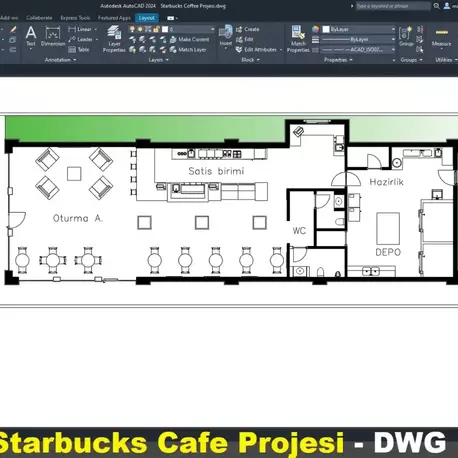458x458 pixels.
Task: Open the Edit Attributes dropdown arrow
Action: click(281, 50)
